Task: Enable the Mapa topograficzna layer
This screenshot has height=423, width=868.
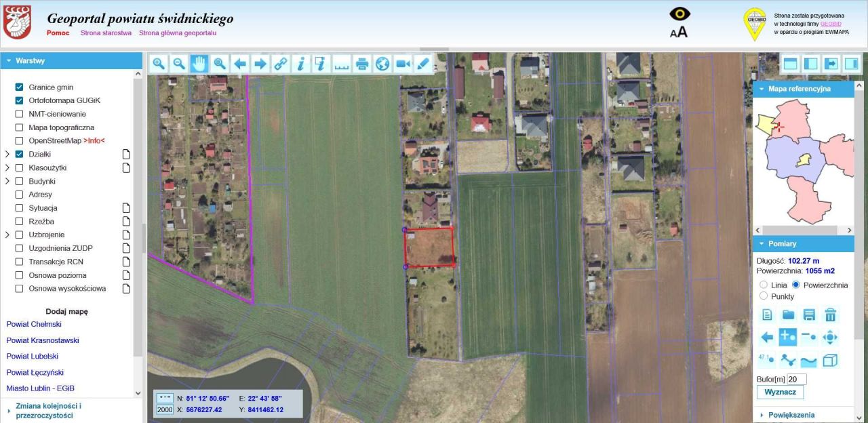Action: [x=19, y=127]
